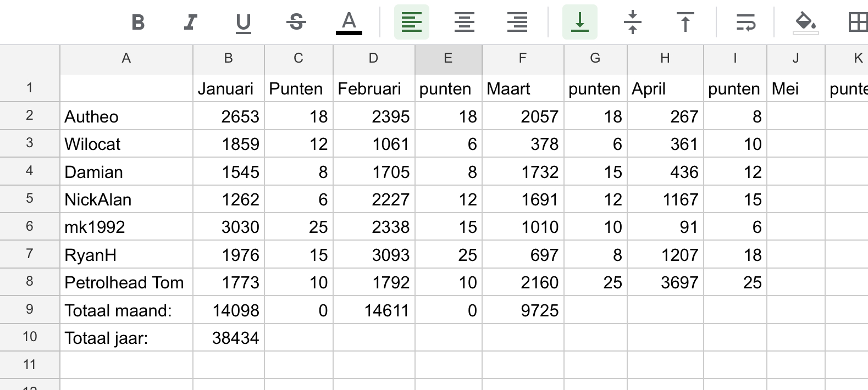Set vertical alignment to bottom
The image size is (868, 390).
579,23
